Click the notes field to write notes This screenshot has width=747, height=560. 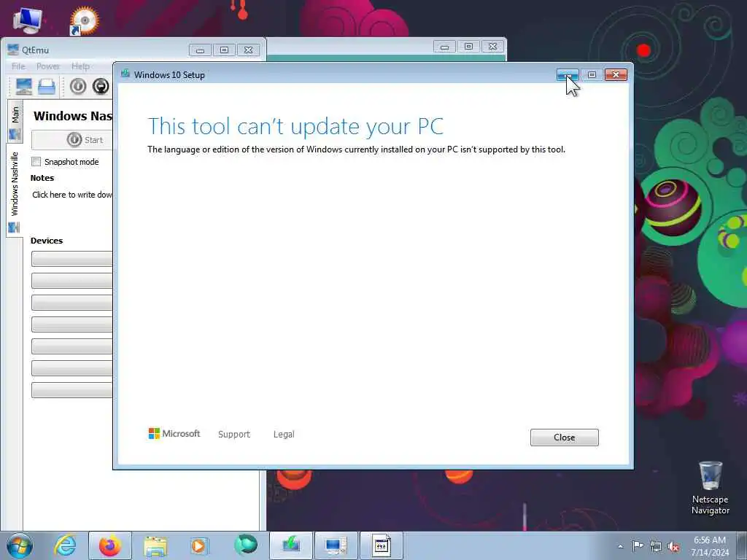72,195
